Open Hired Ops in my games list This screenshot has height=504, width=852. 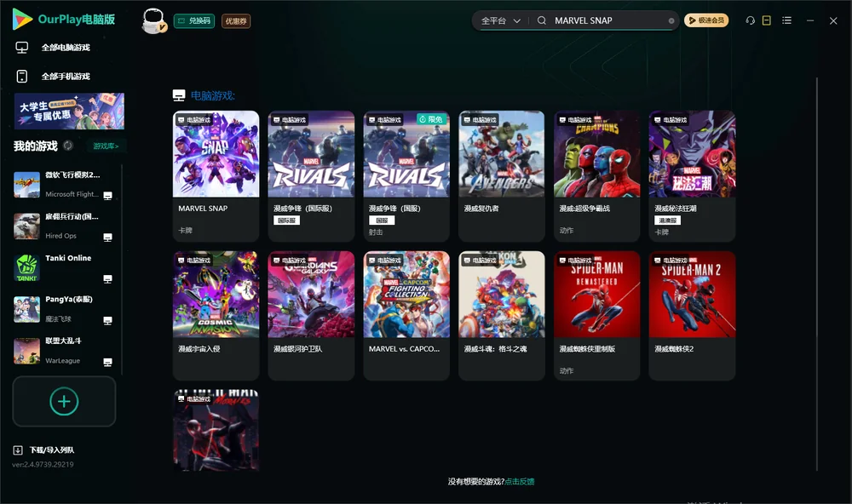click(64, 226)
